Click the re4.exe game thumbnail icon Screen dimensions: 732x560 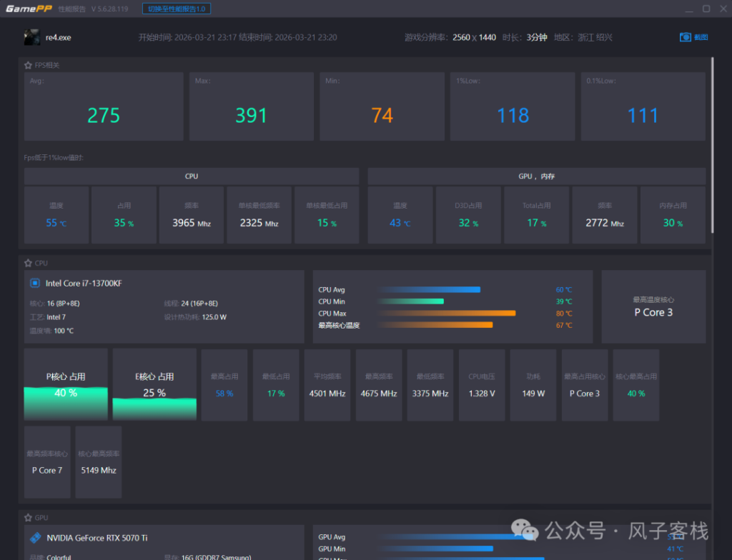[x=31, y=37]
